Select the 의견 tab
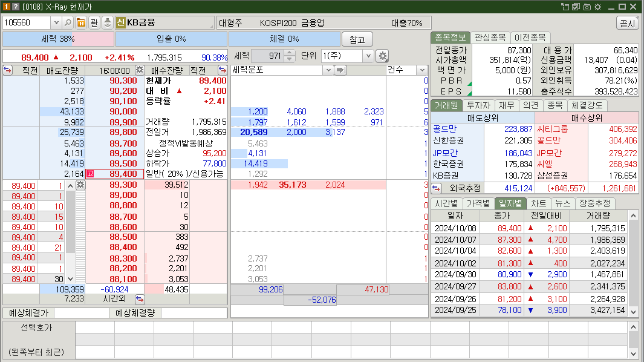The width and height of the screenshot is (644, 362). pos(531,105)
